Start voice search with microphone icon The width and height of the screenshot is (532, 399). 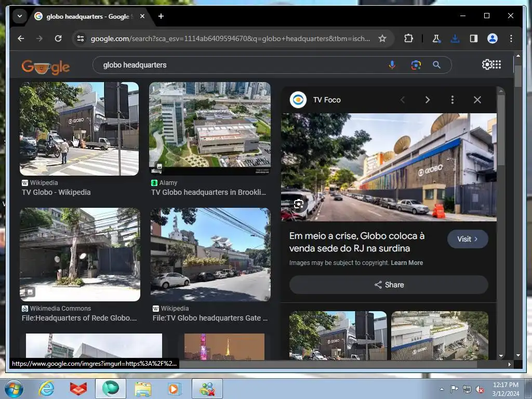tap(392, 65)
